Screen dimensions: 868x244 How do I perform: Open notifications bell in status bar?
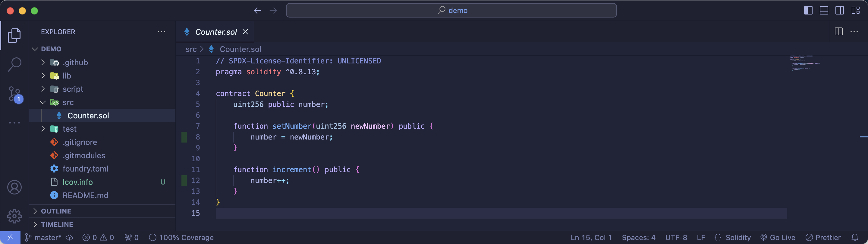854,238
